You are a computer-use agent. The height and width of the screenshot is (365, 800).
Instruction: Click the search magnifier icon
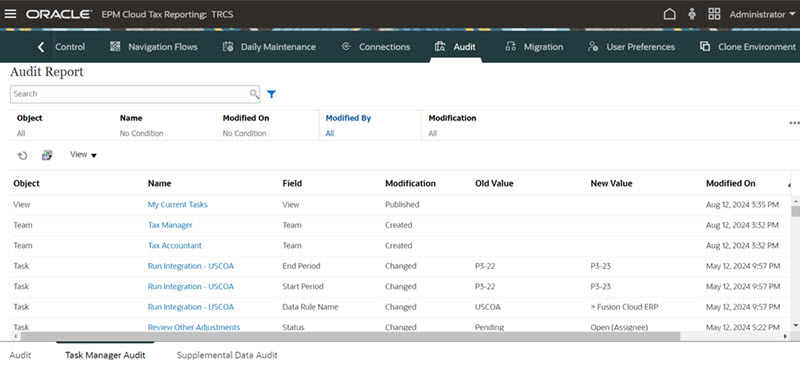[254, 94]
